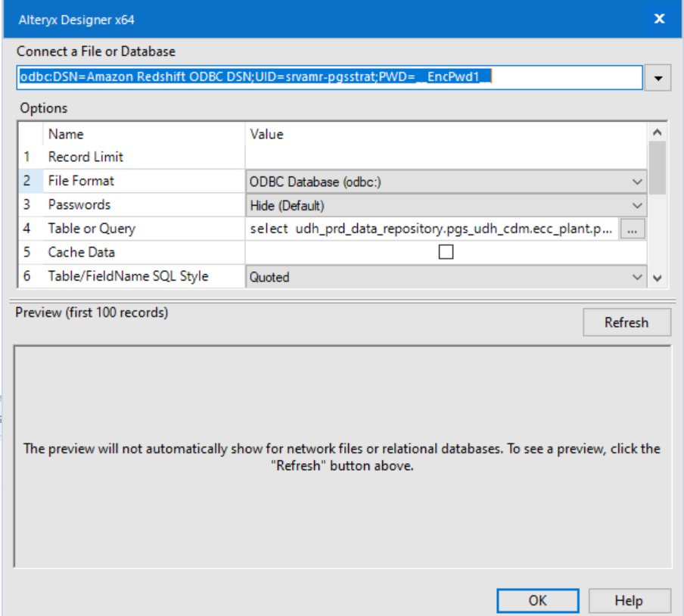Viewport: 684px width, 616px height.
Task: Open the Passwords dropdown
Action: (637, 204)
